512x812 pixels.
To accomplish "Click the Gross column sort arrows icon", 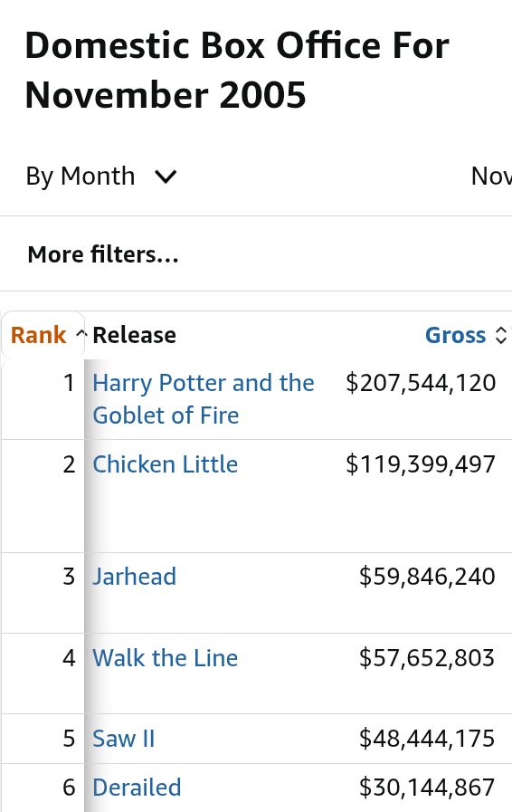I will 500,335.
